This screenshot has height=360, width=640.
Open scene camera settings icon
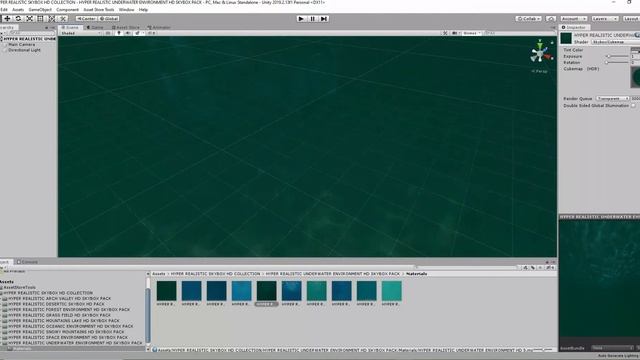[455, 33]
